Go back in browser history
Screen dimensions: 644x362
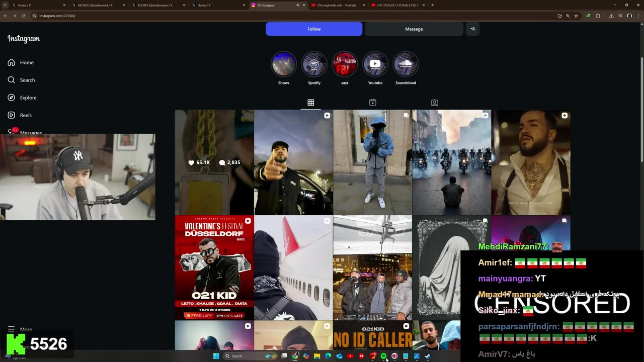6,16
